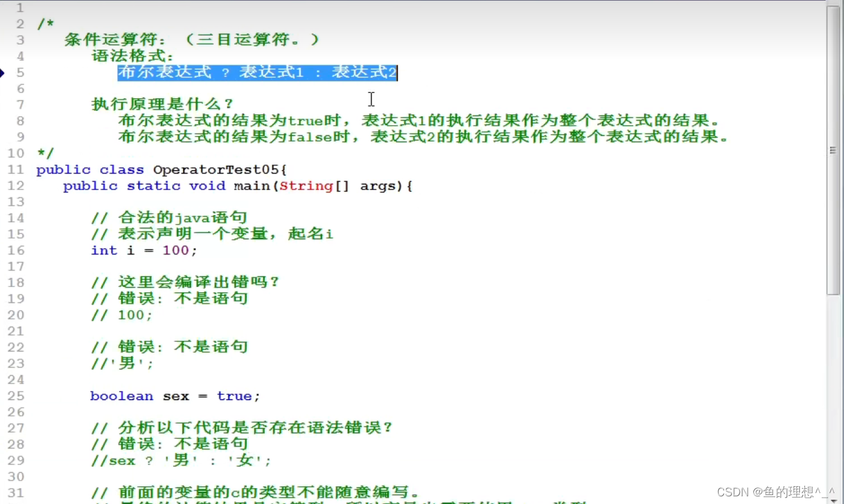
Task: Click the comment '// 100;'
Action: [122, 315]
